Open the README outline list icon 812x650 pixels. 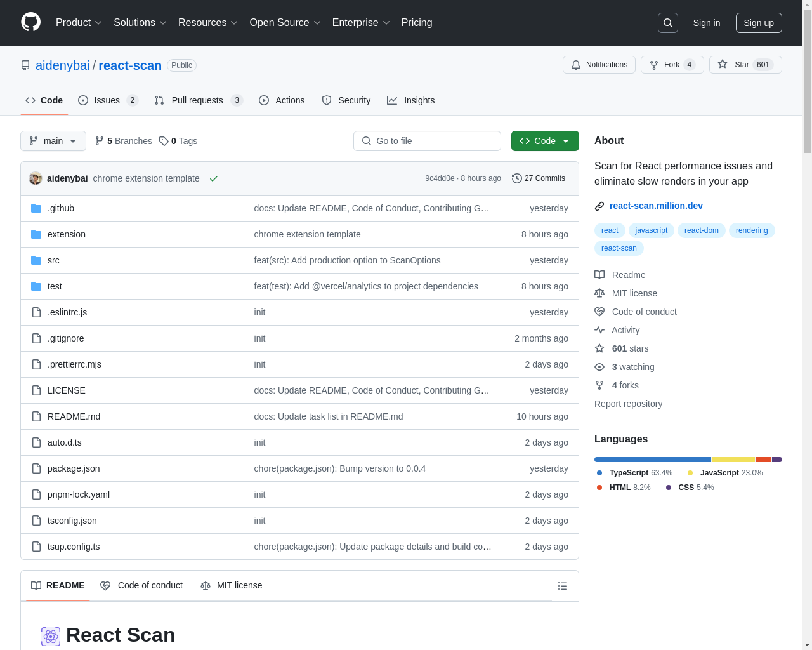pos(563,586)
